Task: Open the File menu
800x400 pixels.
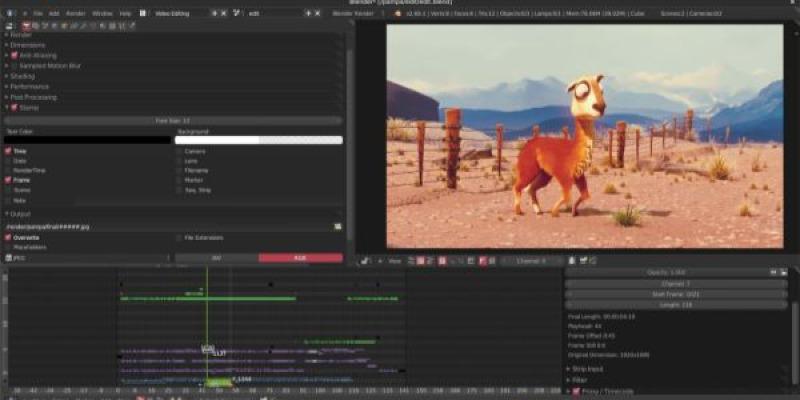Action: [x=37, y=13]
